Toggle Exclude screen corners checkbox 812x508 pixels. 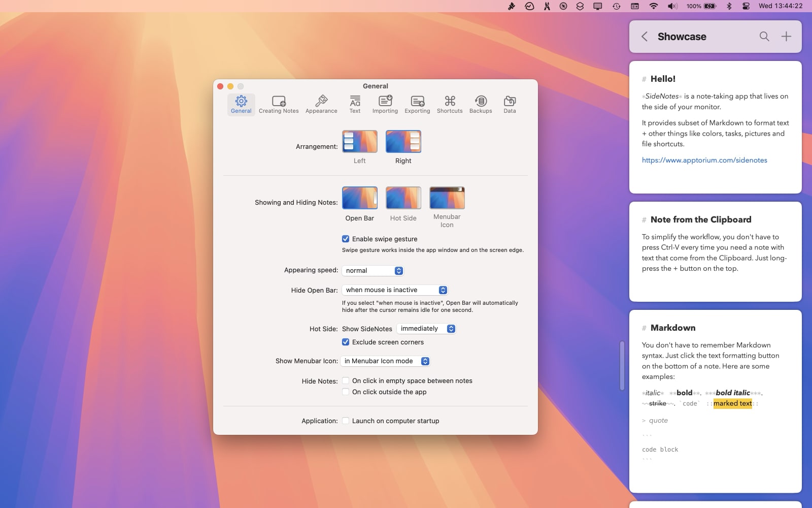pos(346,342)
